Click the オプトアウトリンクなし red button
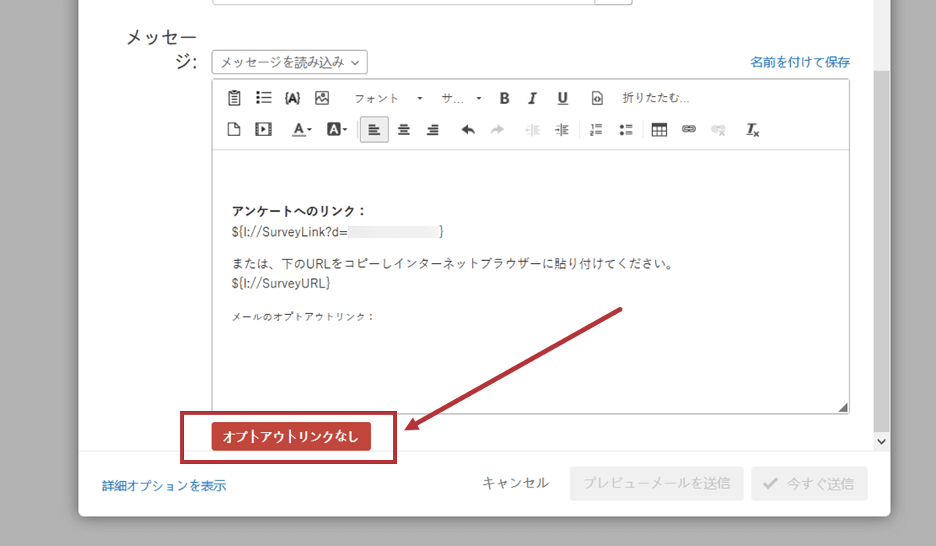The width and height of the screenshot is (936, 546). tap(291, 436)
